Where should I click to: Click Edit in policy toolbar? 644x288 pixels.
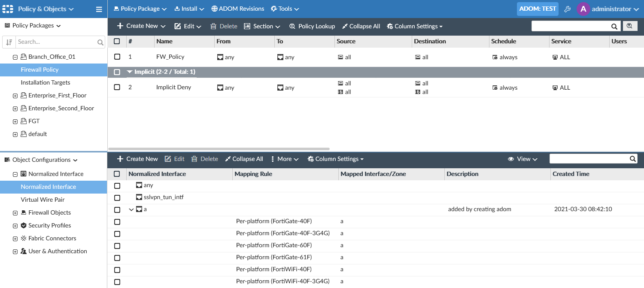[188, 26]
